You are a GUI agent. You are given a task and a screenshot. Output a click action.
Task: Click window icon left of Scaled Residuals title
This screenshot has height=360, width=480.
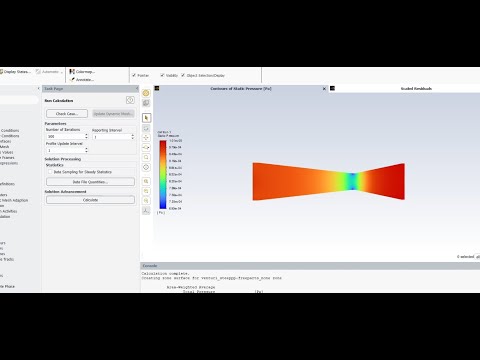click(x=332, y=88)
